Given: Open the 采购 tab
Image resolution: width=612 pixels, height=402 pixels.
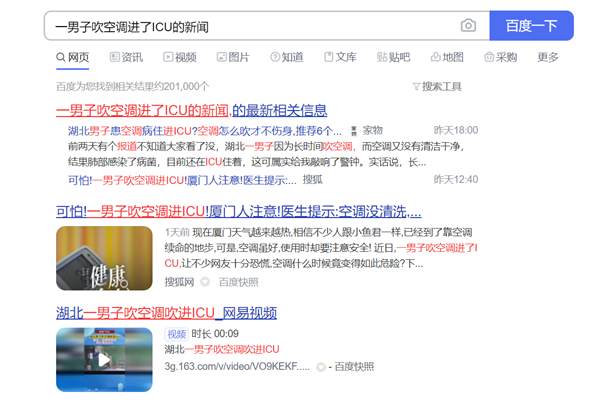Looking at the screenshot, I should pos(500,57).
